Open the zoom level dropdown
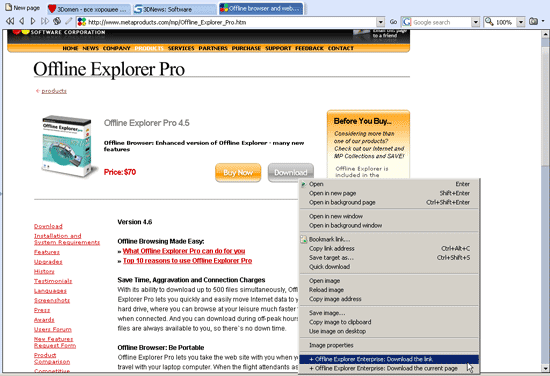Screen dimensions: 550x376 point(521,22)
